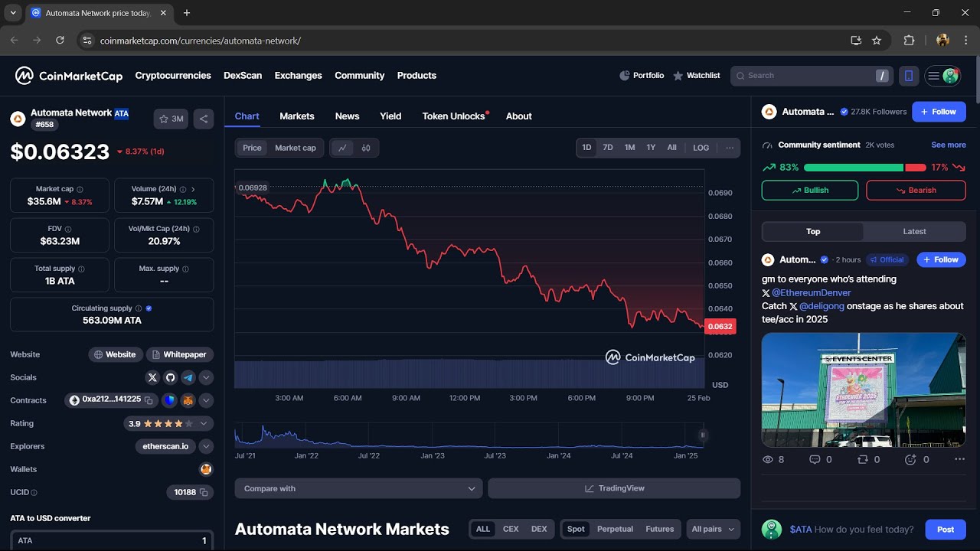Select the line chart icon
The width and height of the screenshot is (980, 551).
pos(342,148)
